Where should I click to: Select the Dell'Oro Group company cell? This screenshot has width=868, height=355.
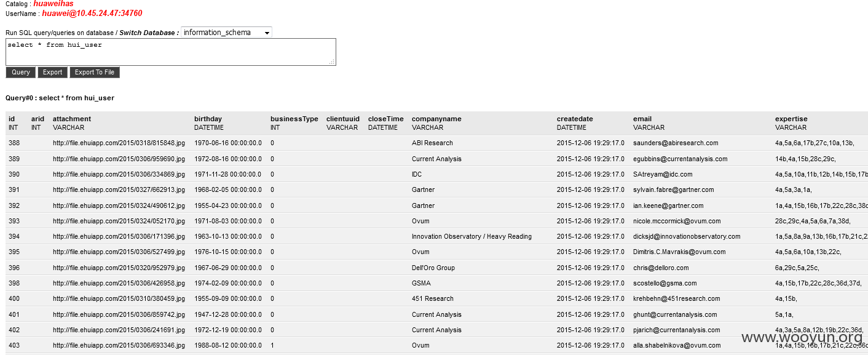point(433,268)
